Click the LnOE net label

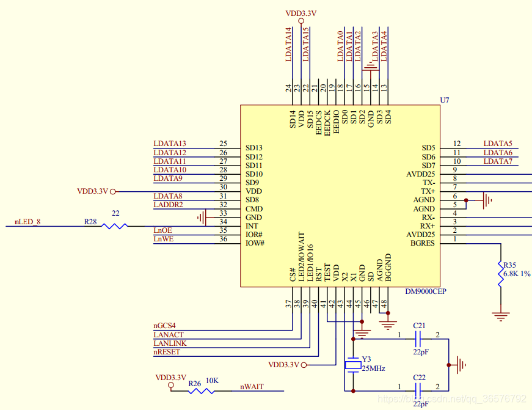(x=162, y=230)
